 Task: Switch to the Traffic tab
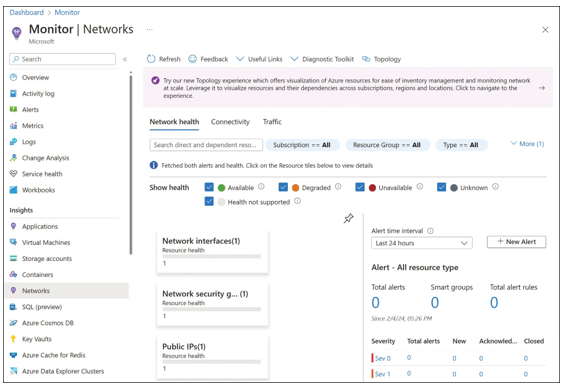point(272,122)
